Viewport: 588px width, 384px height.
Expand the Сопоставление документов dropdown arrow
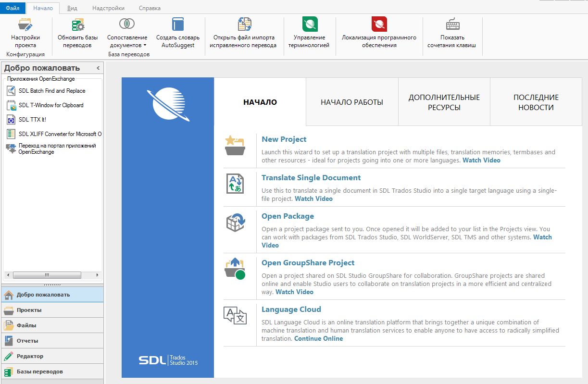(x=145, y=46)
